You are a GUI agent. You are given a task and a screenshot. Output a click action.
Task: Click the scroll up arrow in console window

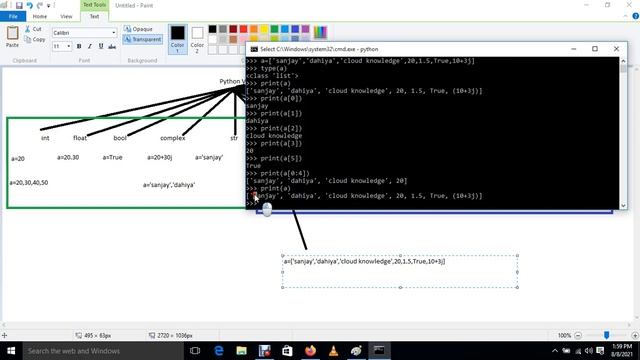coord(623,61)
